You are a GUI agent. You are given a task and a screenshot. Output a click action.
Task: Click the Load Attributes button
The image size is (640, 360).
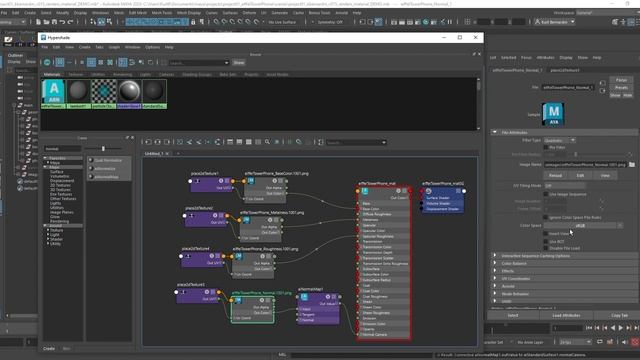click(566, 316)
